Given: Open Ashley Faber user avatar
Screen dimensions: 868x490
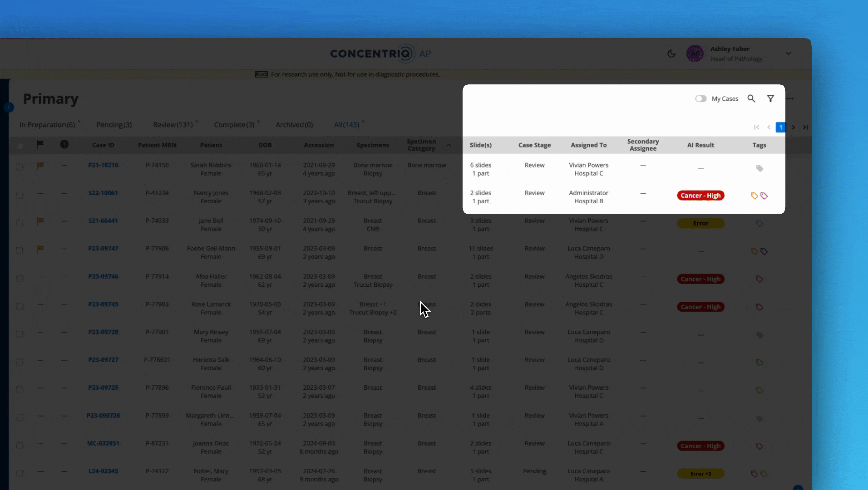Looking at the screenshot, I should point(695,54).
